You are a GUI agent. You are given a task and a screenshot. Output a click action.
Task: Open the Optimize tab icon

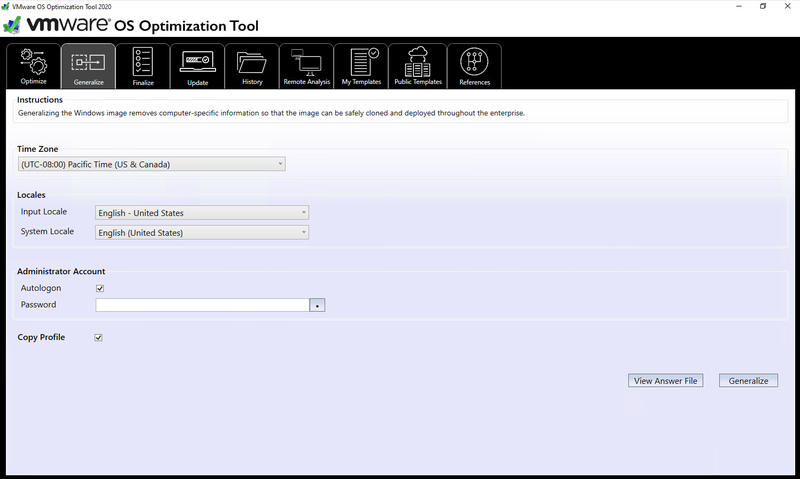(x=33, y=61)
